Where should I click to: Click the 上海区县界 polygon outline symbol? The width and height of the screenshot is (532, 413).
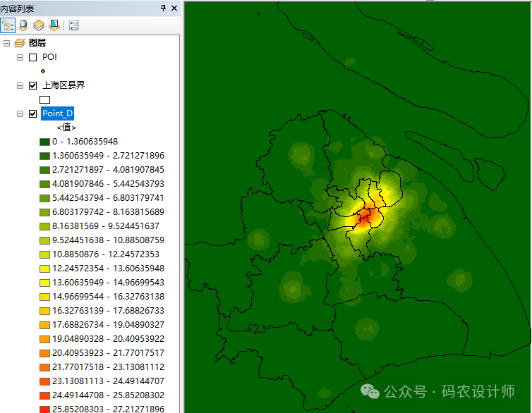(x=44, y=99)
